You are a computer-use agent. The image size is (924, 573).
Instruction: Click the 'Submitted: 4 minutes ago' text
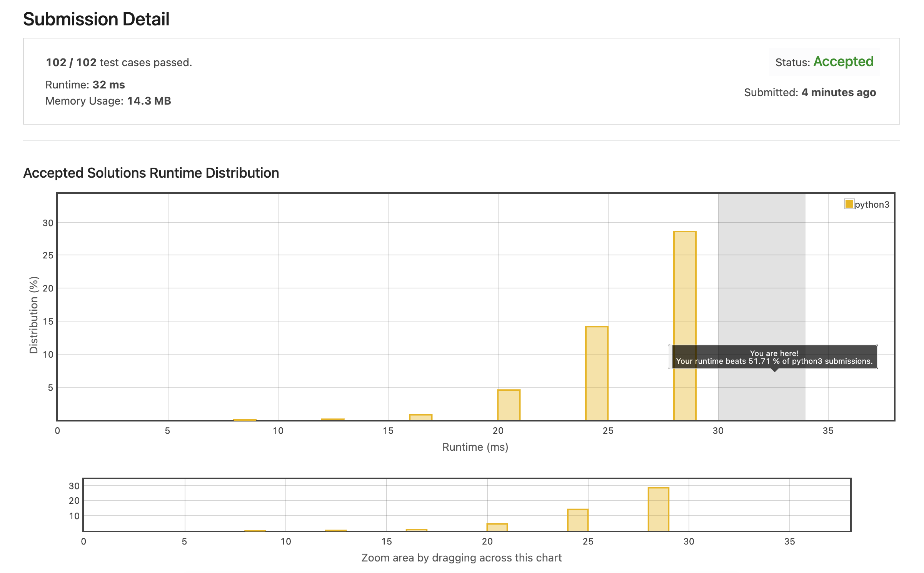[810, 92]
